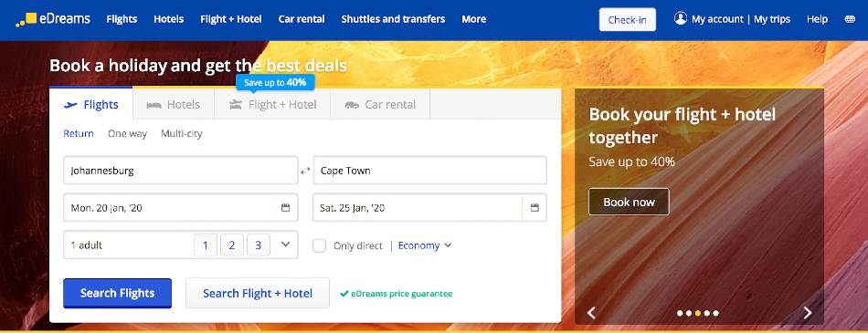Enable the Only direct checkbox
This screenshot has width=868, height=333.
point(320,245)
